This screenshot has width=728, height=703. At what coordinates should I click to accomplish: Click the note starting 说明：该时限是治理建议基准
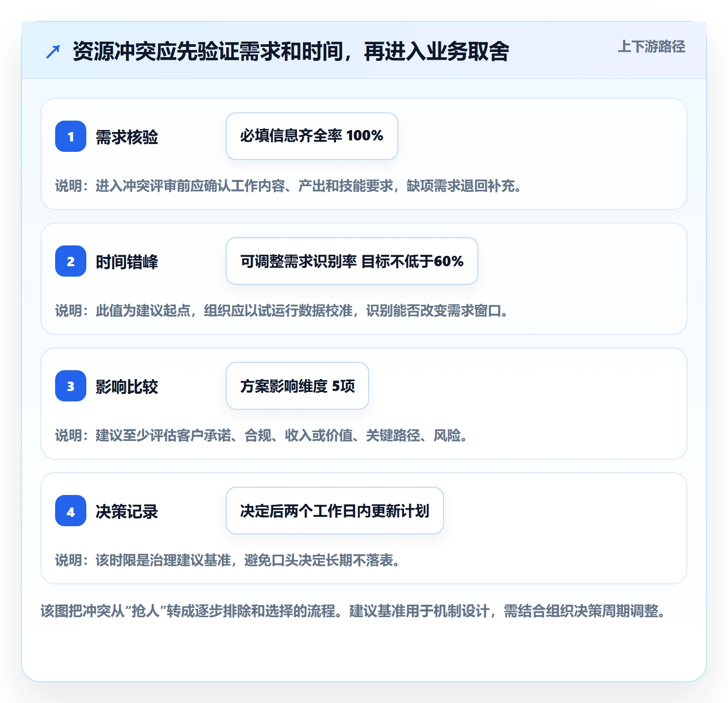228,560
